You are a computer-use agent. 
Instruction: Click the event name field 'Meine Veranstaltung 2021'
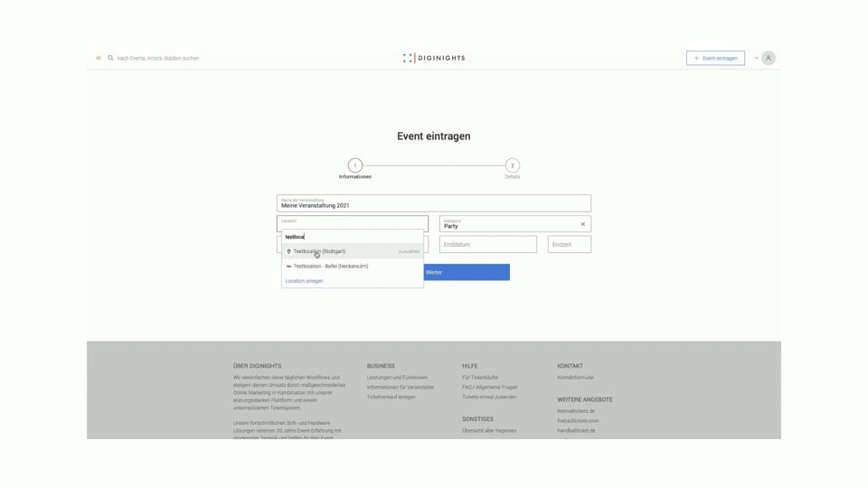[433, 203]
